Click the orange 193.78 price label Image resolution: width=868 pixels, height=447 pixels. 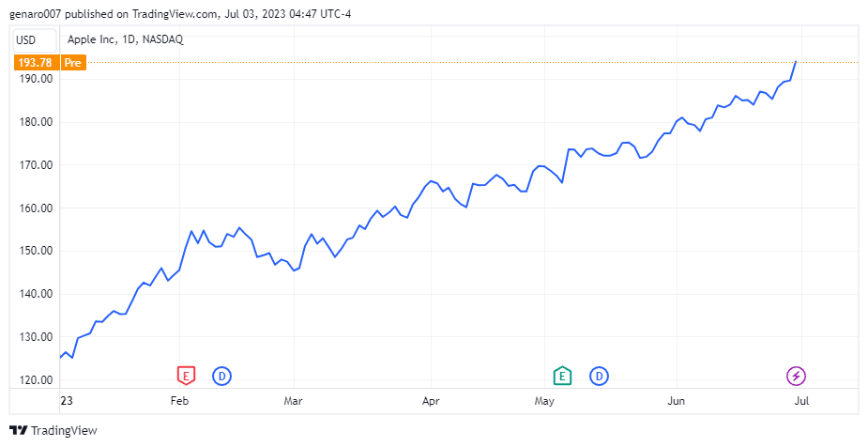(x=37, y=63)
